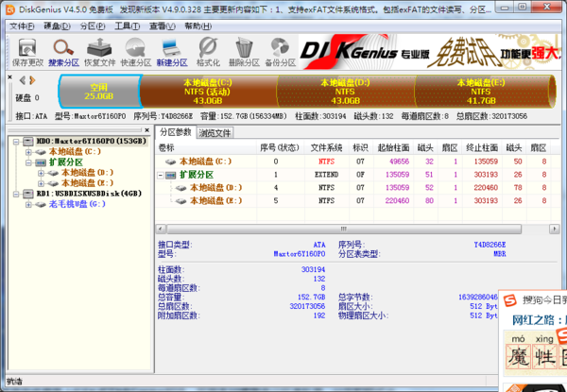Click Delete Partition (删除分区) trash icon
567x392 pixels.
[x=244, y=53]
